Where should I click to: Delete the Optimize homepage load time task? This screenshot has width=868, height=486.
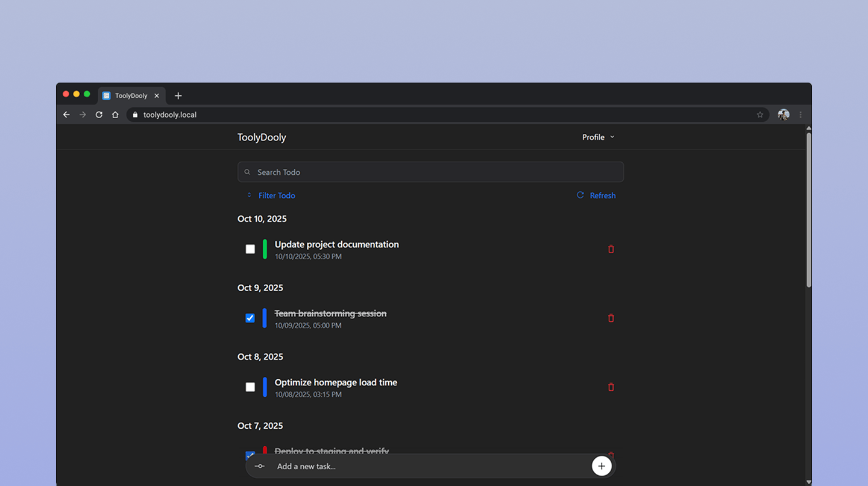[611, 387]
